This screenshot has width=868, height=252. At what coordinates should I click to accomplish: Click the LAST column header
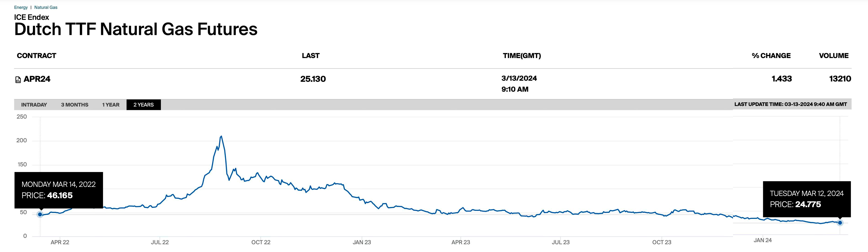[x=310, y=56]
